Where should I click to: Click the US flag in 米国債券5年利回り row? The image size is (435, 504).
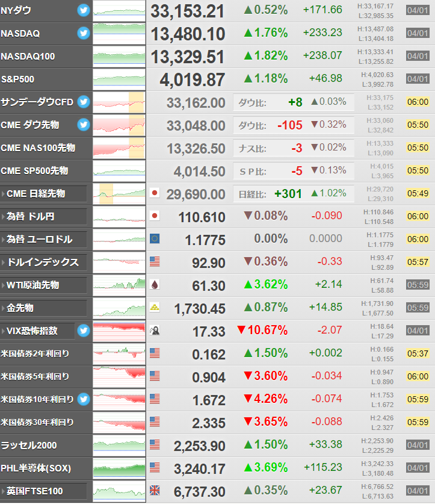pyautogui.click(x=155, y=376)
